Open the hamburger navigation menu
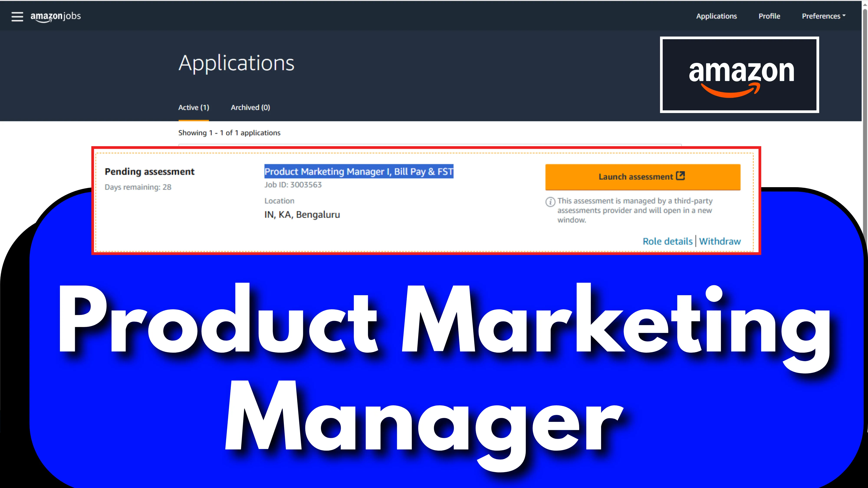Image resolution: width=868 pixels, height=488 pixels. [17, 16]
